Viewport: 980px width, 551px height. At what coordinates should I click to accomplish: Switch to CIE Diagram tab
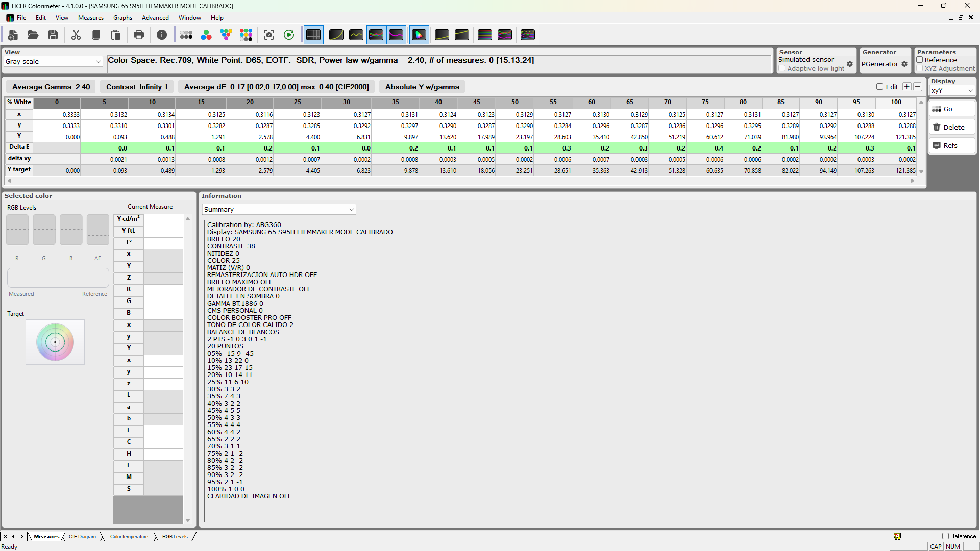click(82, 536)
